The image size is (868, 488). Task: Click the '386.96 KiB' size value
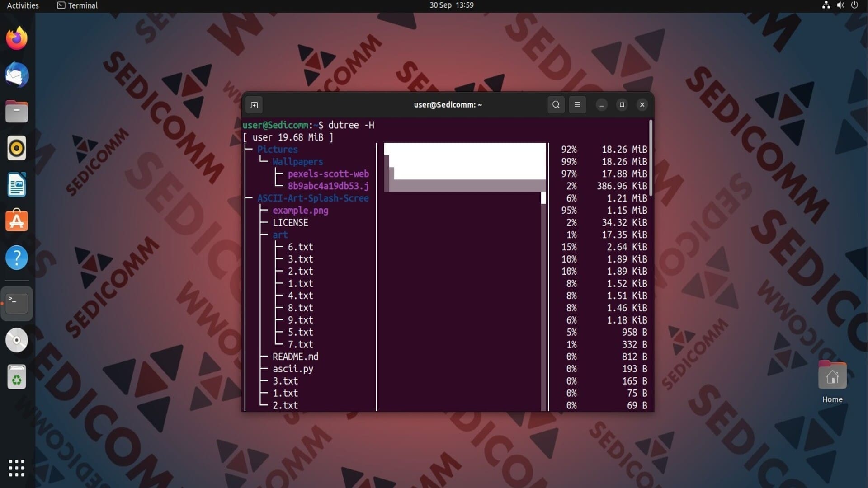pos(622,186)
